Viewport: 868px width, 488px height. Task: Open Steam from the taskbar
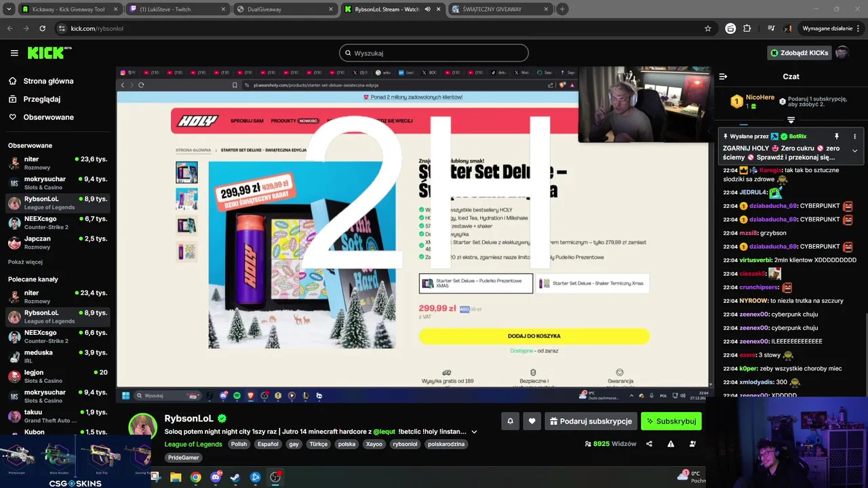pyautogui.click(x=235, y=477)
